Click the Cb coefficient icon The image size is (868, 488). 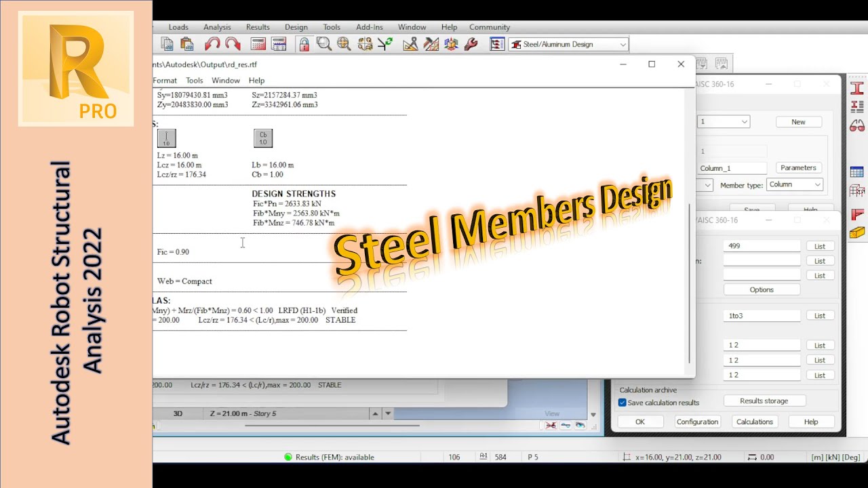263,138
